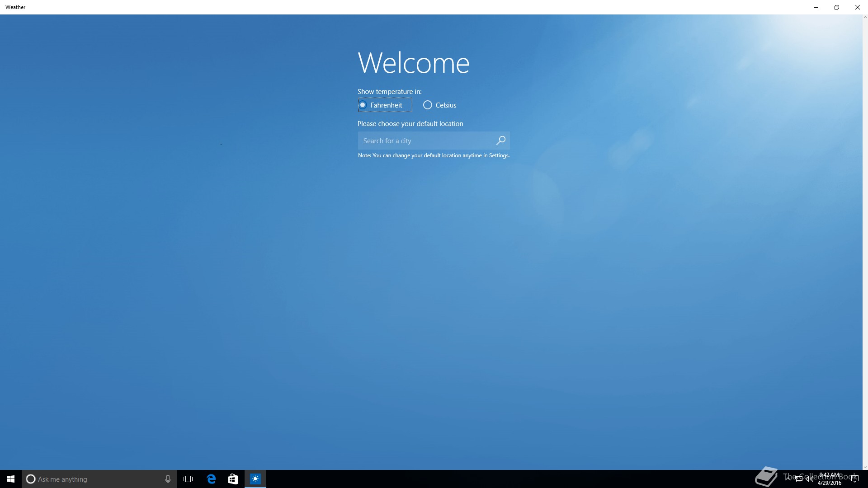Viewport: 868px width, 488px height.
Task: Close the Weather app window
Action: (858, 7)
